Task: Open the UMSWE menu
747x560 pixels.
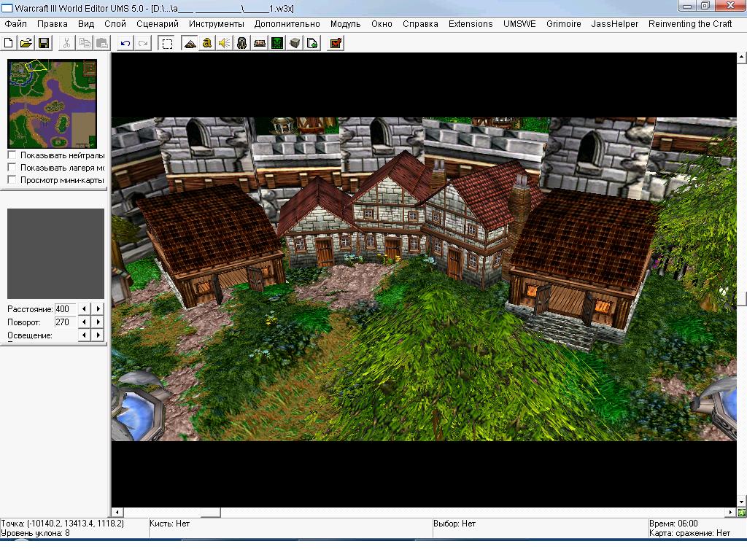Action: [519, 24]
